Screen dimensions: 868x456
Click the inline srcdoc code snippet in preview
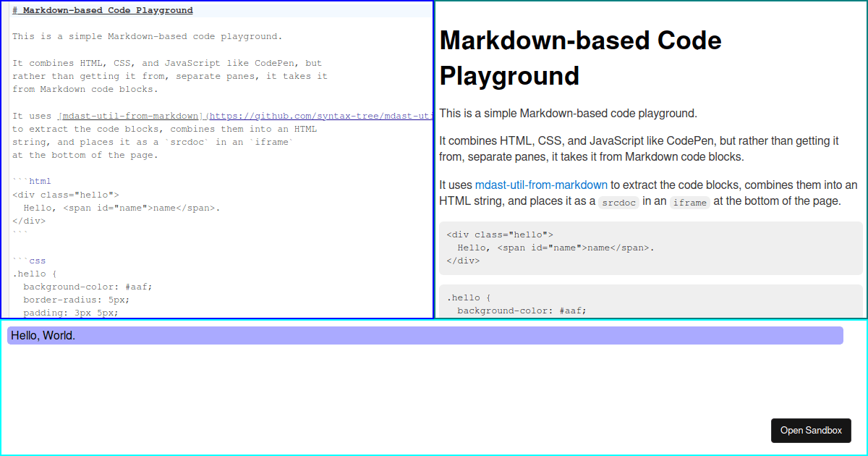click(x=618, y=203)
